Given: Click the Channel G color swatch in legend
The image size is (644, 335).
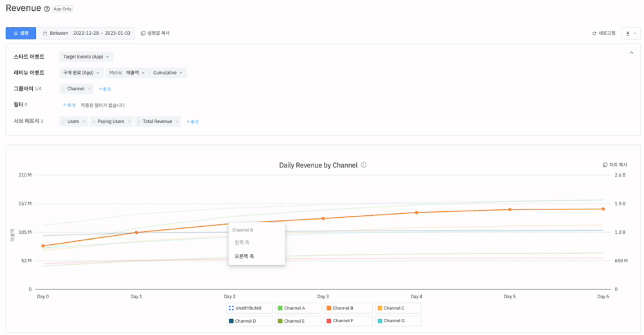Looking at the screenshot, I should 380,320.
